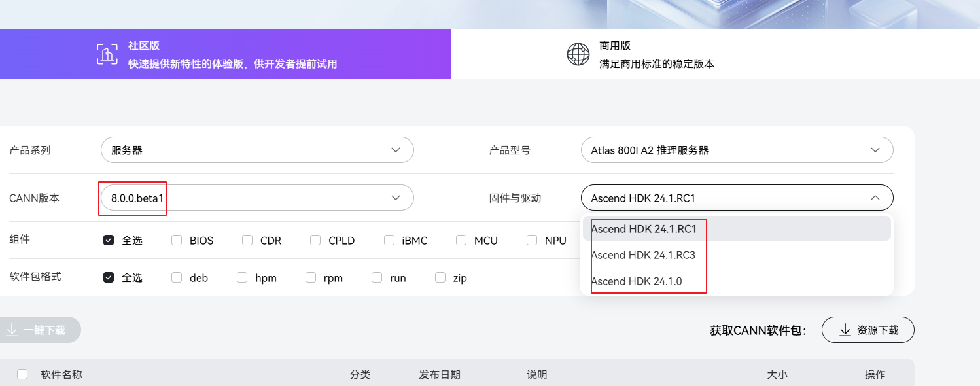The height and width of the screenshot is (386, 980).
Task: Click the building icon beside 社区版
Action: (x=107, y=54)
